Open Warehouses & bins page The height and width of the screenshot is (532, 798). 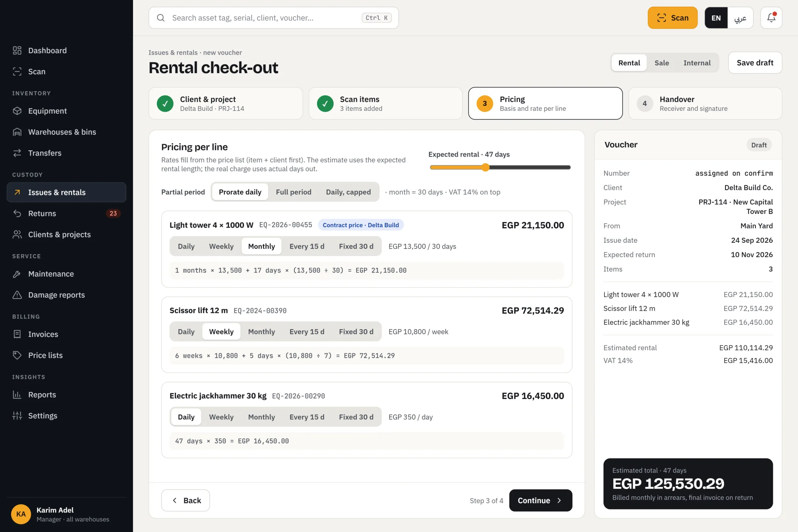click(66, 132)
